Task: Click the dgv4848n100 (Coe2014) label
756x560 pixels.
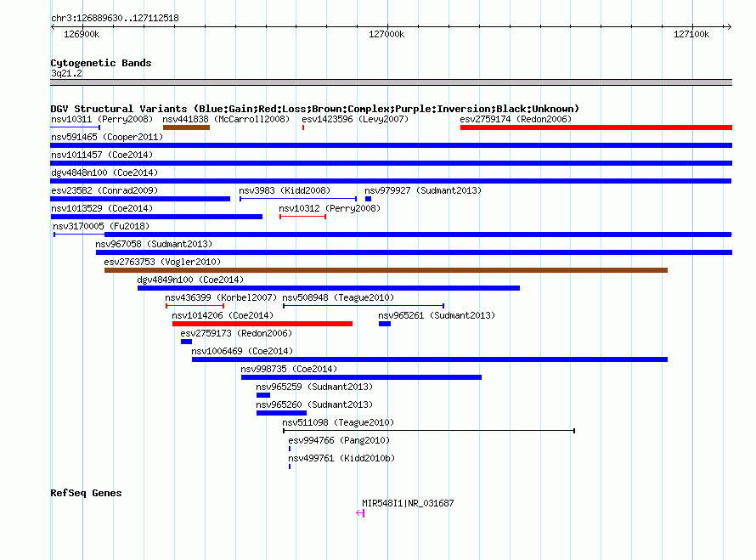Action: tap(104, 173)
